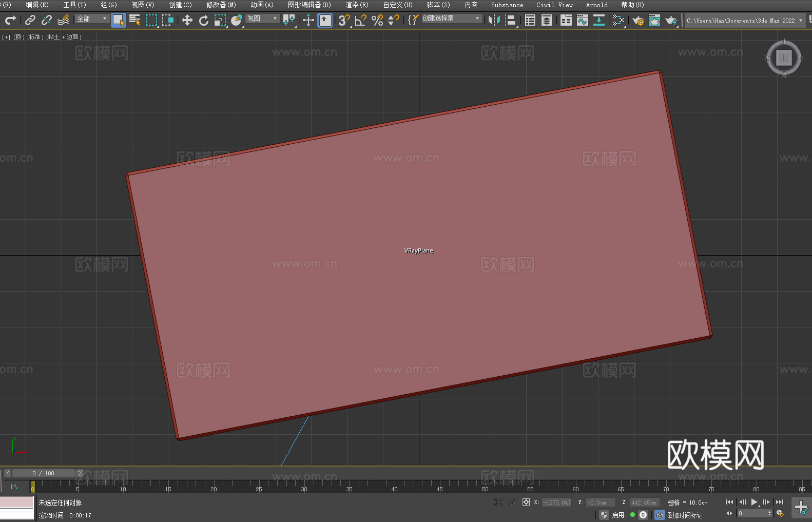Open the Select by Name list
Screen dimensions: 812x522
135,20
